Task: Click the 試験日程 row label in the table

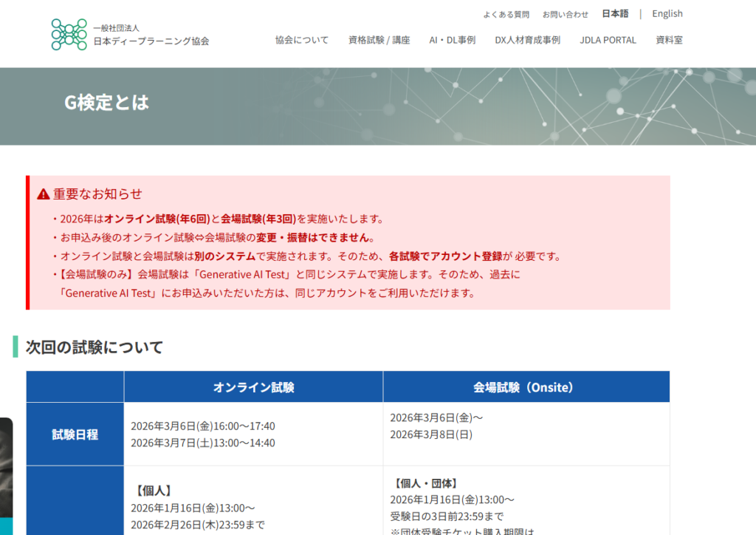Action: pos(74,434)
